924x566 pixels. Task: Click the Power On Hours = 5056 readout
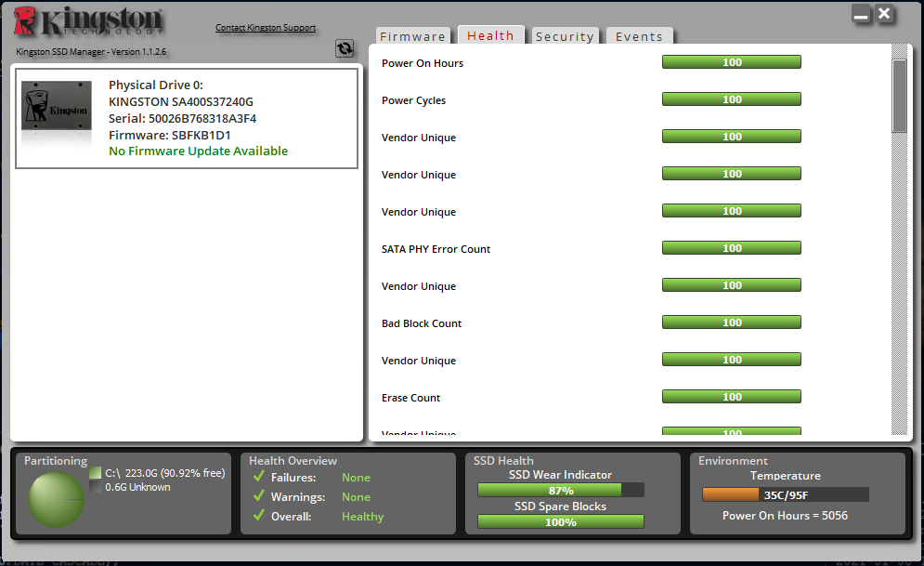point(785,515)
